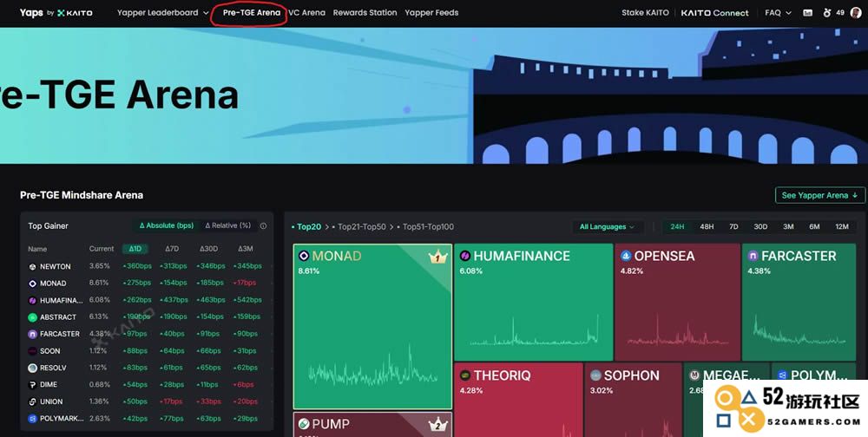Open Yapper Feeds page

click(431, 13)
